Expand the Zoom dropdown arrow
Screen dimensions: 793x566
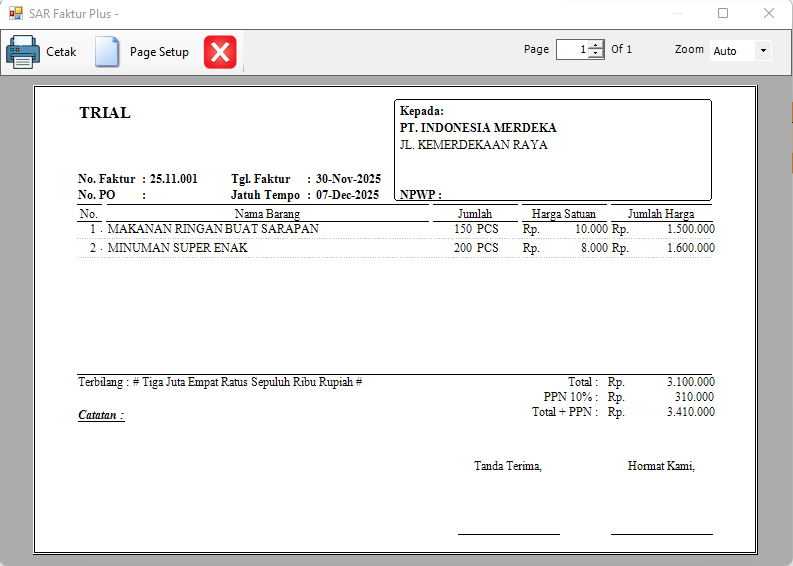(763, 51)
